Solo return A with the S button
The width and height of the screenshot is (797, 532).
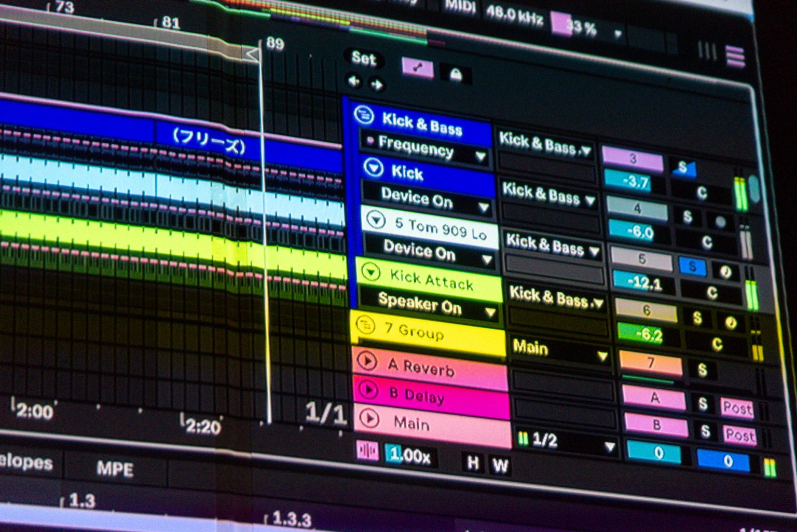point(703,404)
